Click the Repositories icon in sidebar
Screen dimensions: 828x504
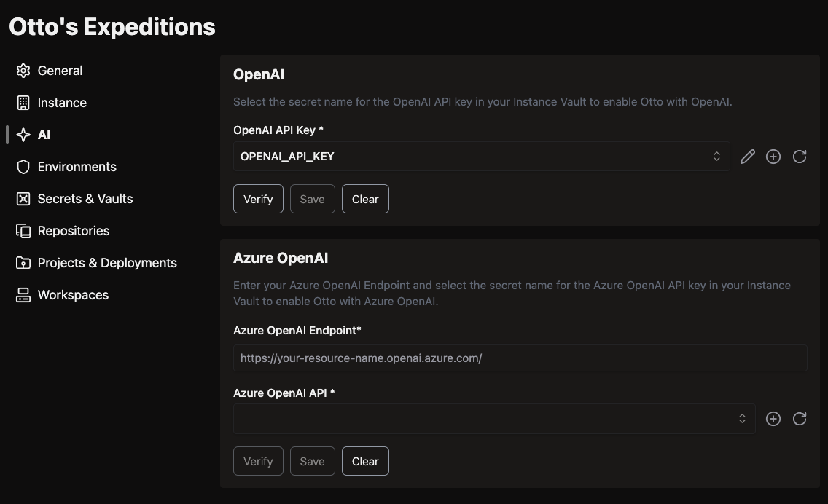point(23,231)
